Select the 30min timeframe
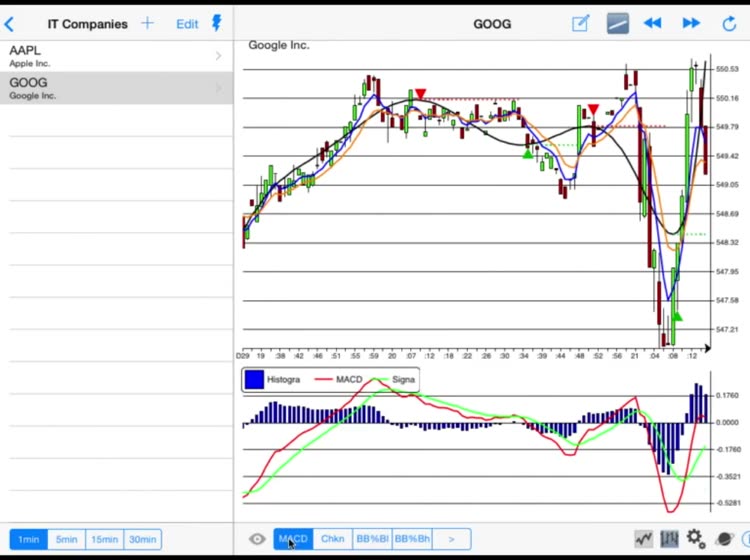The image size is (750, 560). 143,539
